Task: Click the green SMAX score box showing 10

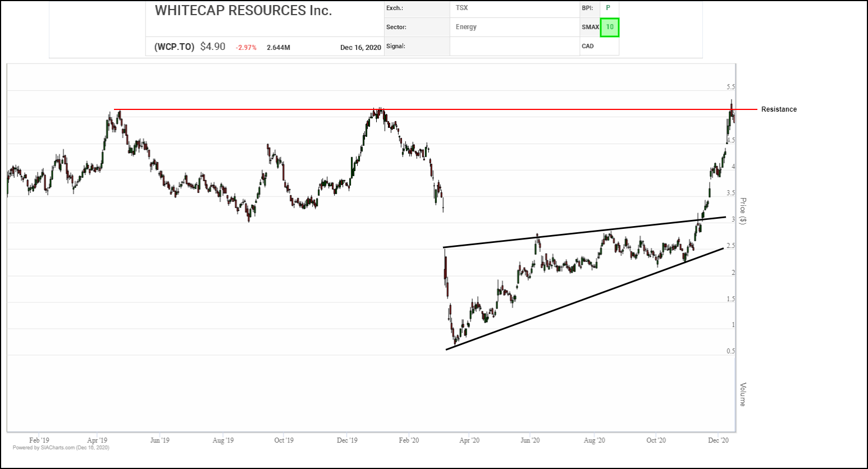Action: point(609,27)
